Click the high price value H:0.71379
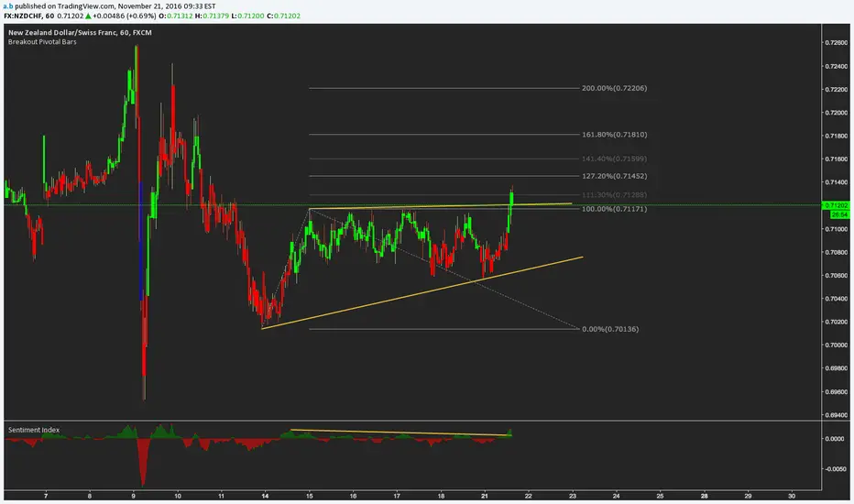This screenshot has height=504, width=854. [212, 16]
